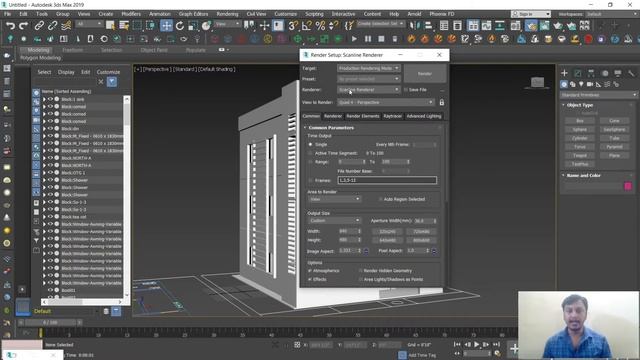640x360 pixels.
Task: Toggle Auto Region Selected checkbox
Action: [x=380, y=199]
